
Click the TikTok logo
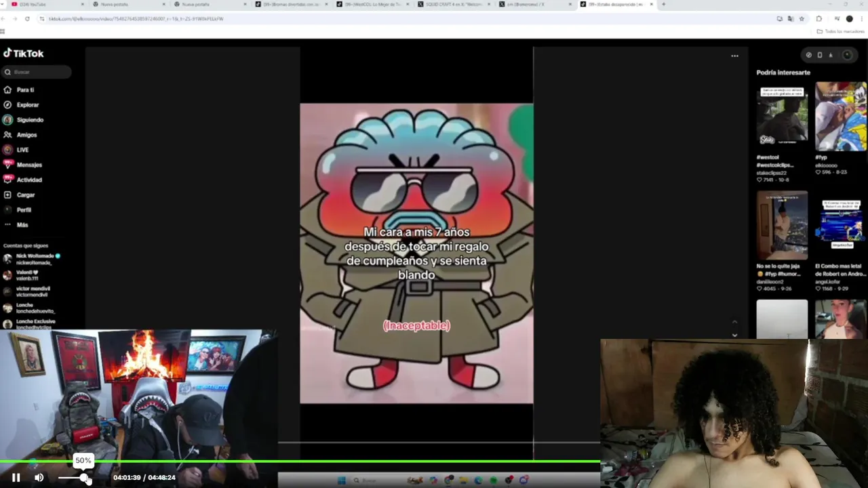point(24,54)
